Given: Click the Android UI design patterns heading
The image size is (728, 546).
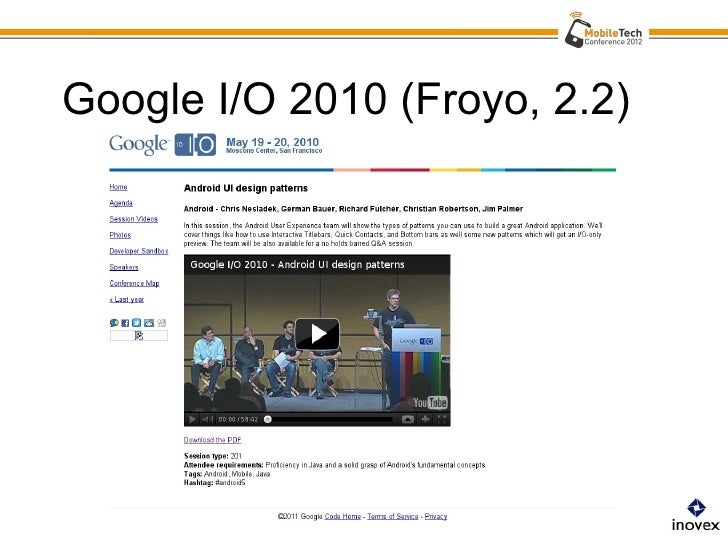Looking at the screenshot, I should pyautogui.click(x=246, y=188).
